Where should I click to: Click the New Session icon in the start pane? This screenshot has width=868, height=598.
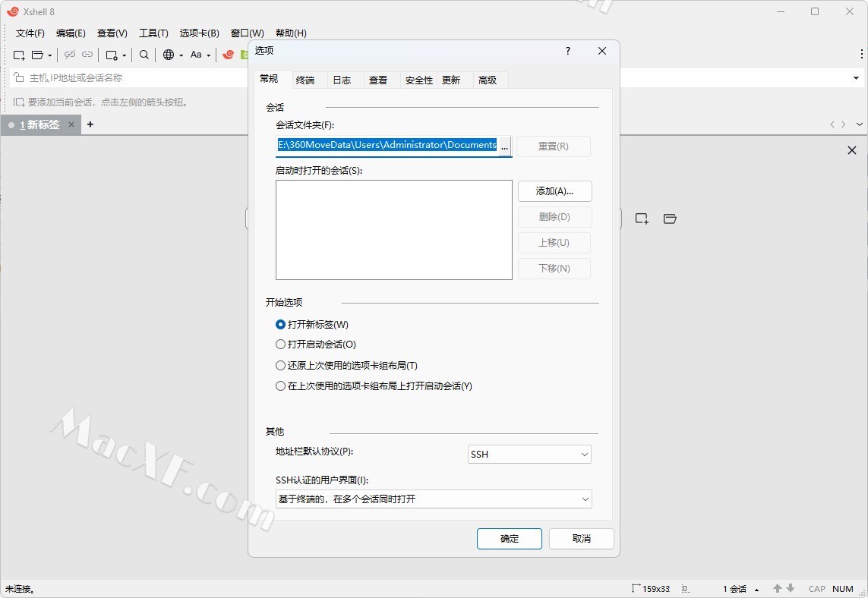642,219
